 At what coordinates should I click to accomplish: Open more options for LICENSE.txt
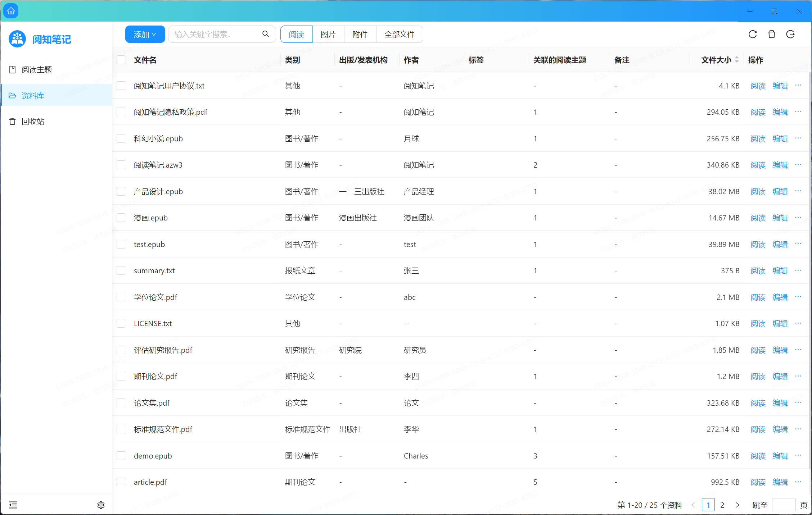[798, 323]
